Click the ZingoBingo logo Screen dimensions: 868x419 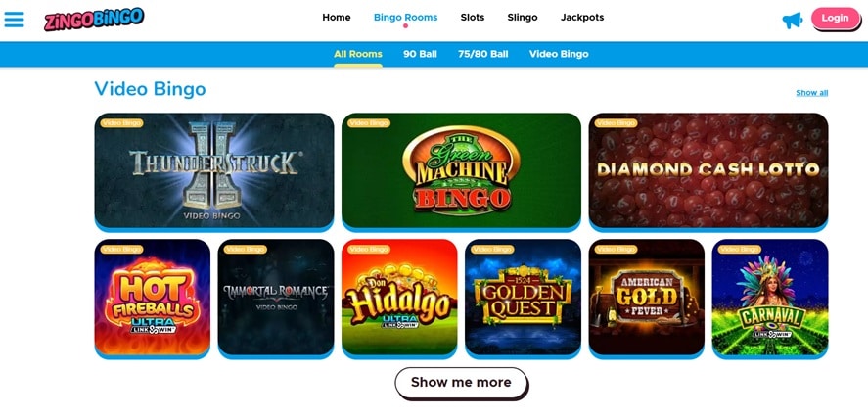tap(94, 19)
